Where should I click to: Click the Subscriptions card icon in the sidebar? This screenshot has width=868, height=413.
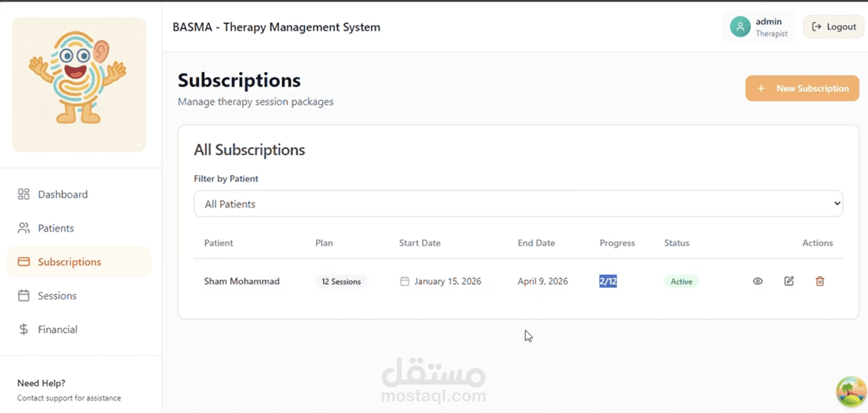(x=24, y=261)
